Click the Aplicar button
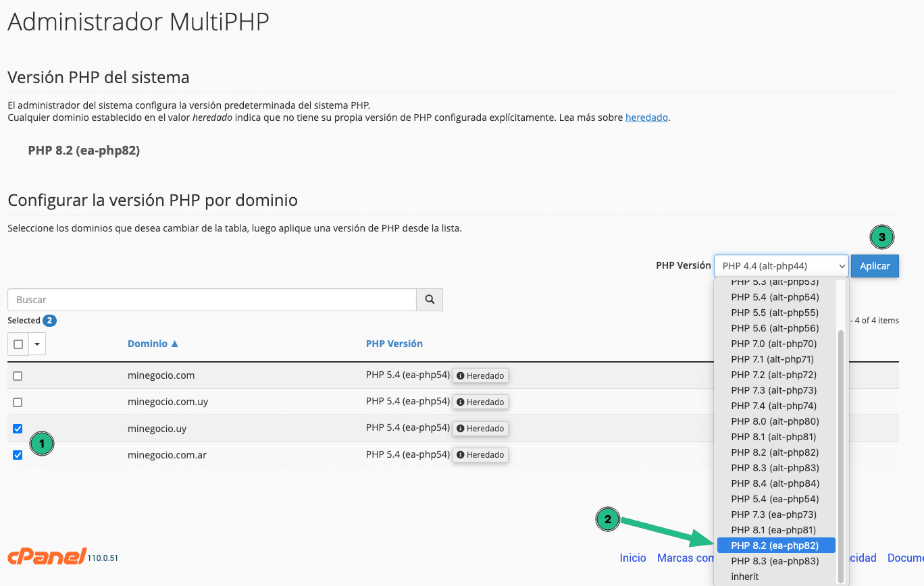Image resolution: width=924 pixels, height=586 pixels. coord(875,266)
